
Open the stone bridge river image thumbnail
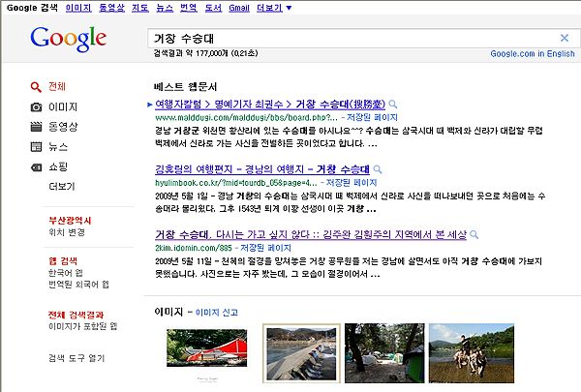point(301,353)
